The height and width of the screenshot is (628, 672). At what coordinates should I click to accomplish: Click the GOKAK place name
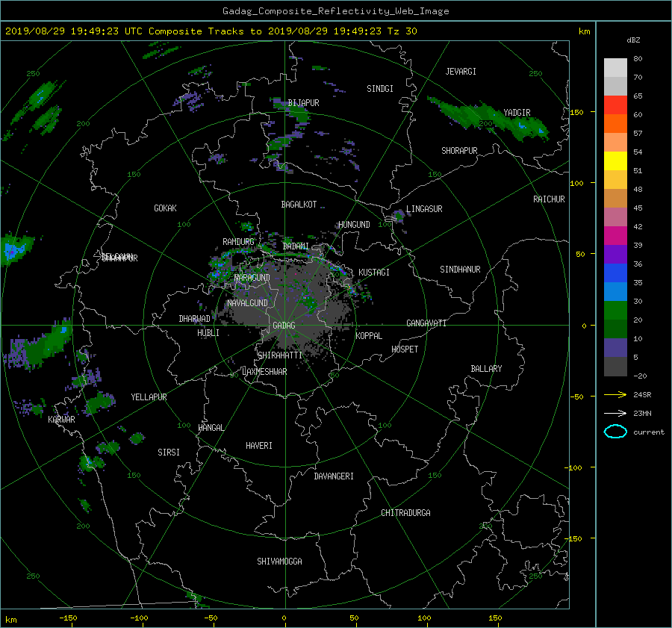pyautogui.click(x=165, y=208)
